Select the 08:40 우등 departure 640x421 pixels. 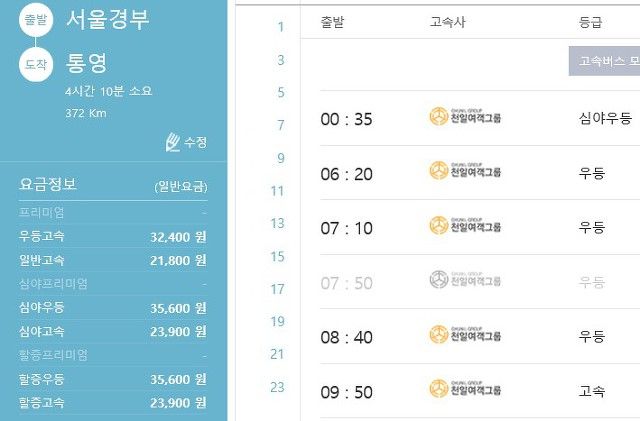click(480, 336)
